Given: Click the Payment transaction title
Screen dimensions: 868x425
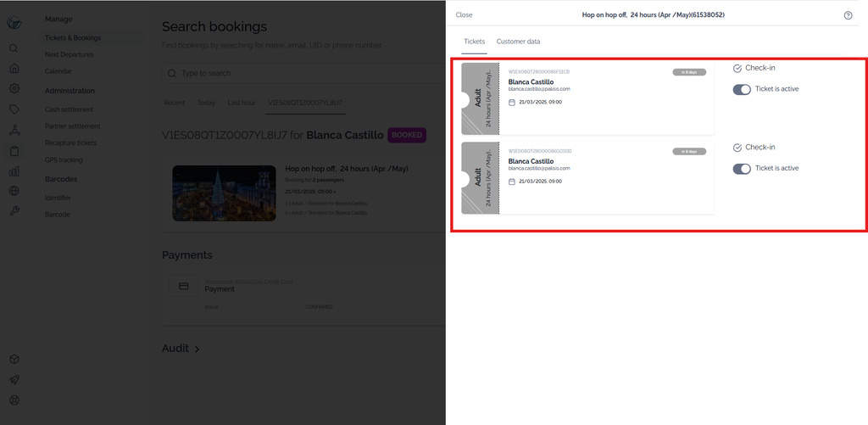Looking at the screenshot, I should [220, 289].
